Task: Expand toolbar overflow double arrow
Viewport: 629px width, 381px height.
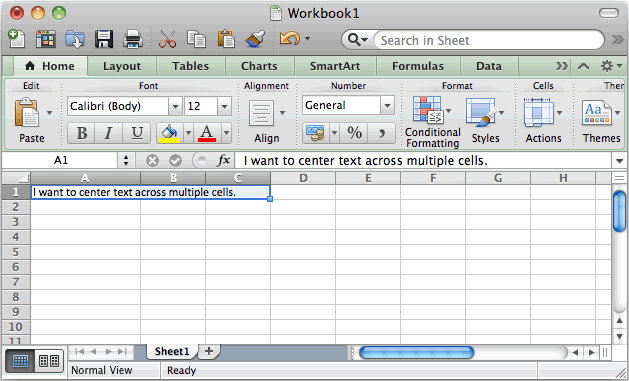Action: (617, 39)
